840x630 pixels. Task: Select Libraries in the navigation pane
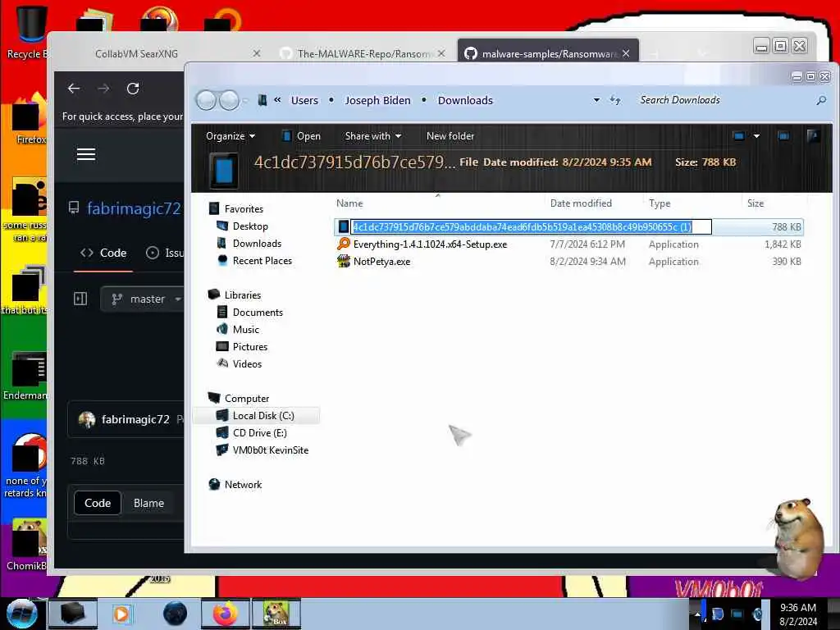click(243, 295)
